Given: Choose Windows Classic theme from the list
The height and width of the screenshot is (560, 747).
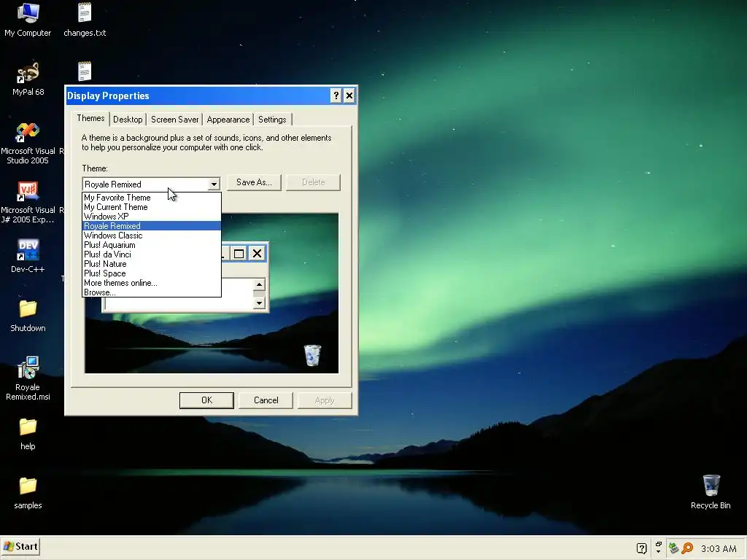Looking at the screenshot, I should tap(152, 236).
